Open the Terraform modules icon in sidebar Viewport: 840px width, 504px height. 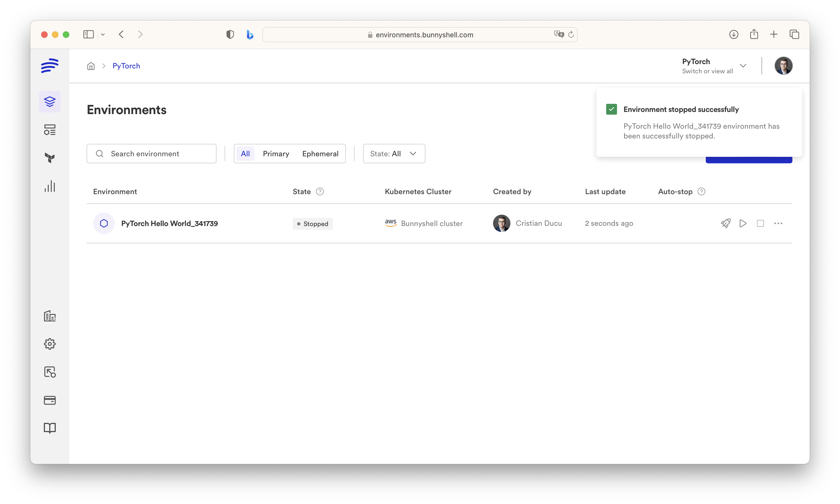click(x=50, y=158)
